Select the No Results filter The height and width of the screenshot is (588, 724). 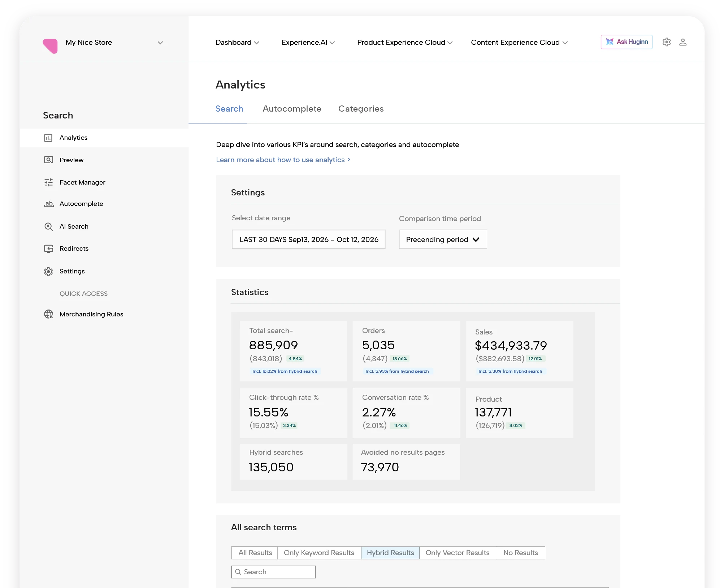point(520,553)
